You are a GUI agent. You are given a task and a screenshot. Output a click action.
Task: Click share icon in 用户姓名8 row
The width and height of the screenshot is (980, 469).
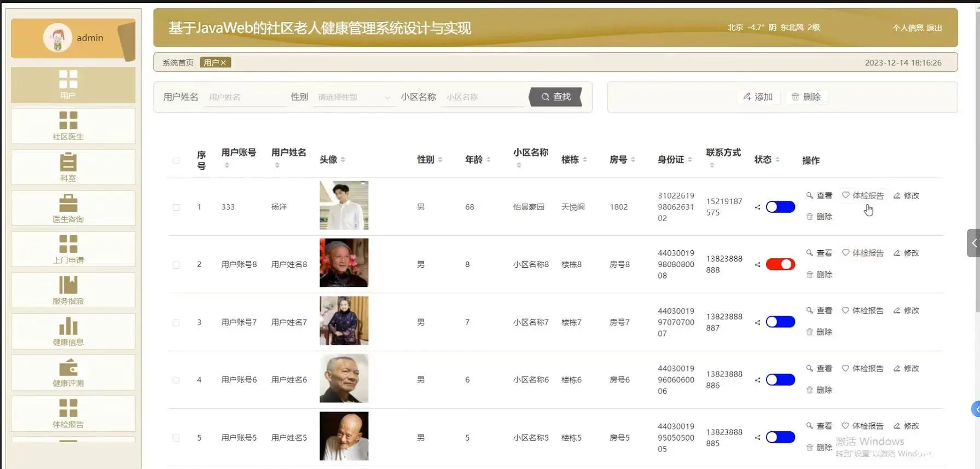coord(758,265)
